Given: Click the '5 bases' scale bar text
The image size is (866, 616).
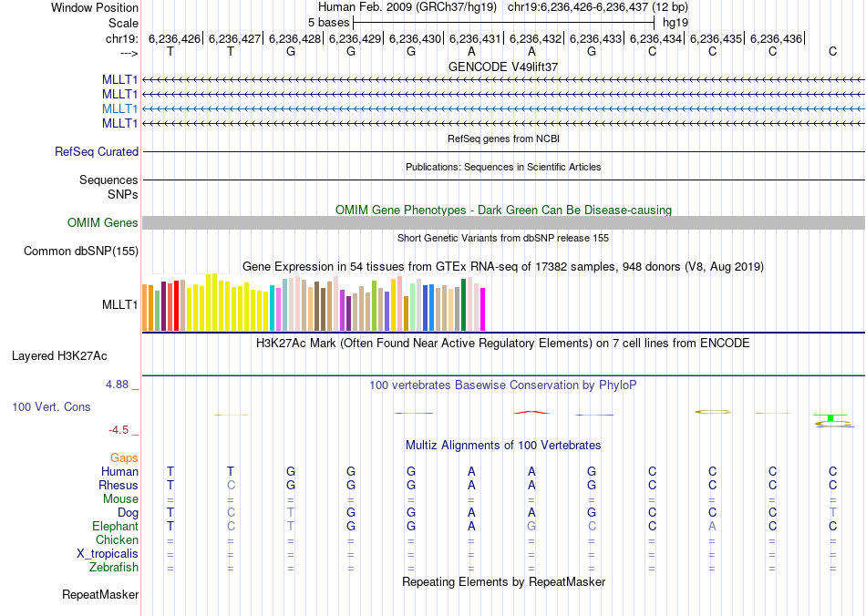Looking at the screenshot, I should point(328,23).
